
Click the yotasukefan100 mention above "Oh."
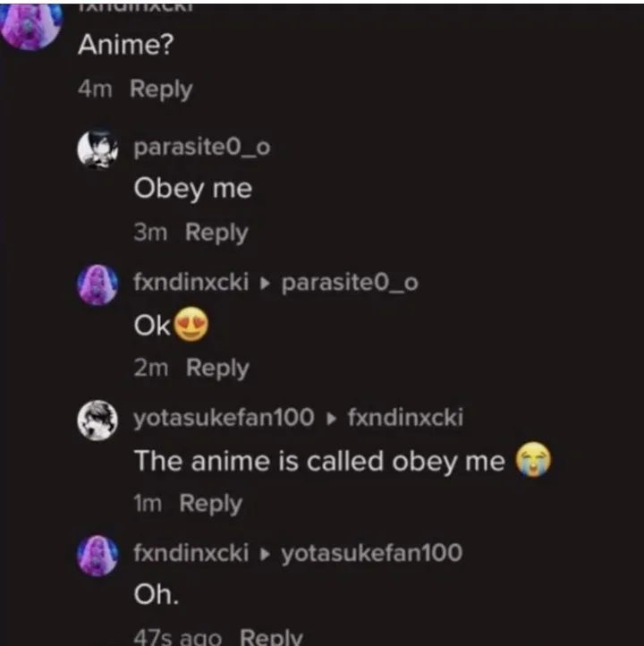tap(372, 553)
